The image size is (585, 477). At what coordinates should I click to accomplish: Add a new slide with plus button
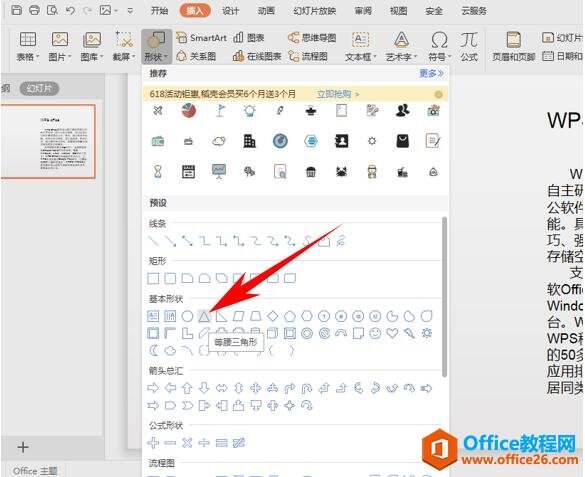click(23, 447)
